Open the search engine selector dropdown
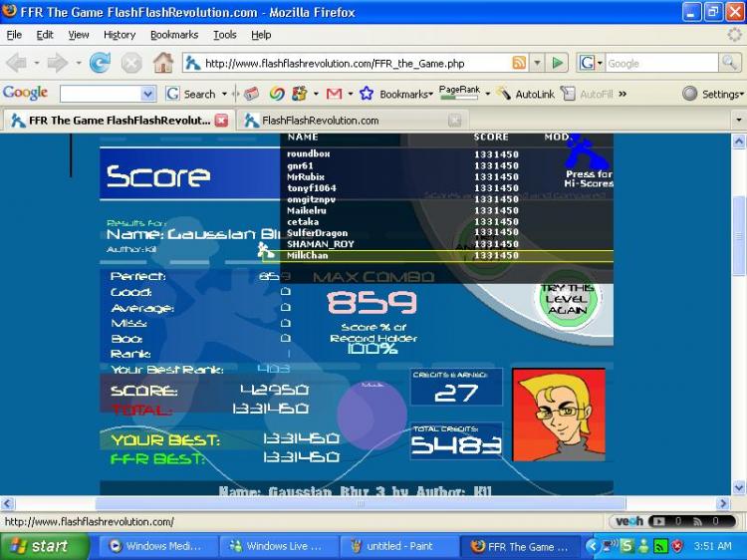 pyautogui.click(x=600, y=63)
